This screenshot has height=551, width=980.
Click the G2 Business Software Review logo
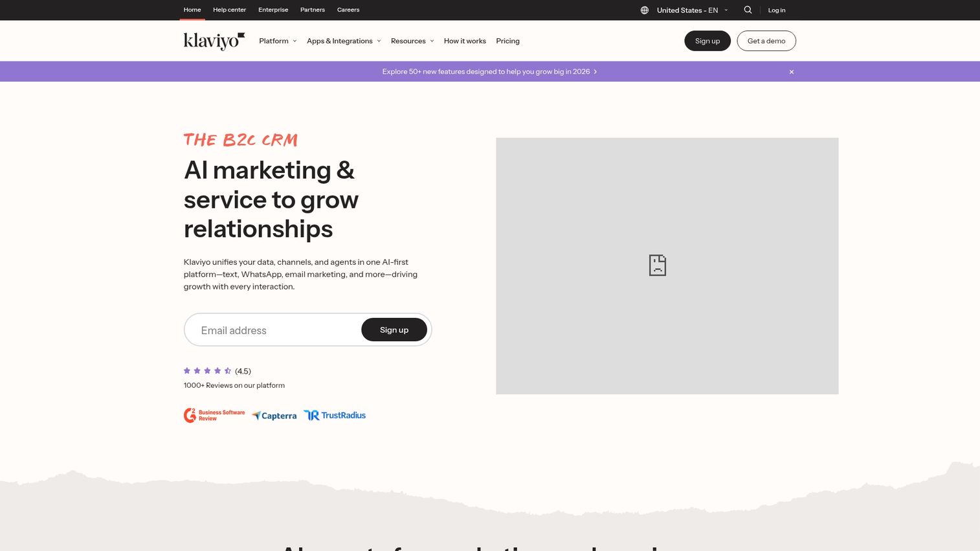[214, 415]
